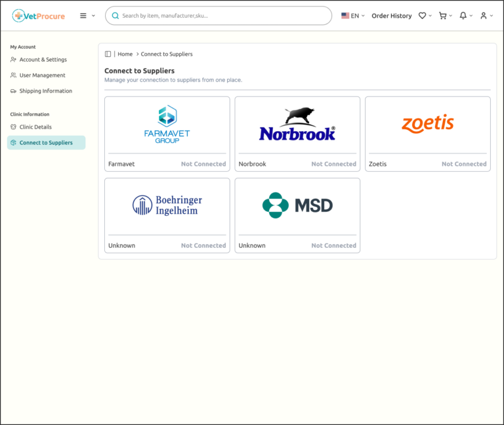This screenshot has height=425, width=504.
Task: Open the hamburger menu icon
Action: click(x=83, y=16)
